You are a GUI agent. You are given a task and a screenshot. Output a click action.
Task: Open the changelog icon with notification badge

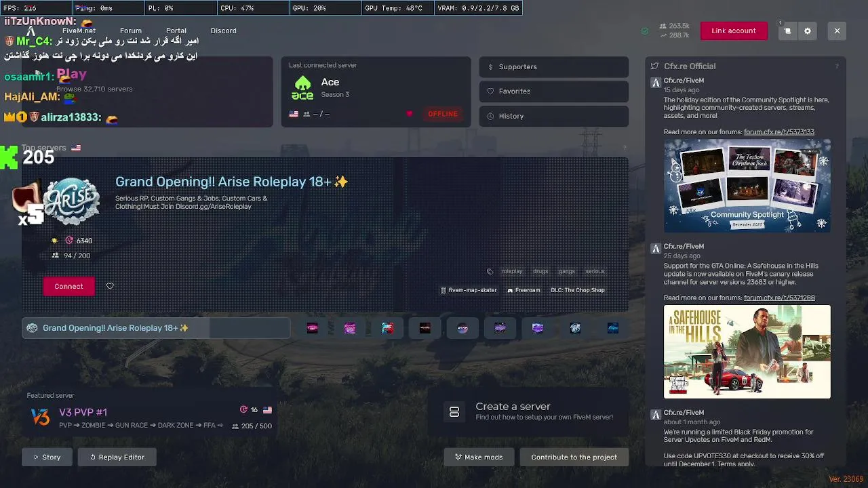(x=787, y=30)
